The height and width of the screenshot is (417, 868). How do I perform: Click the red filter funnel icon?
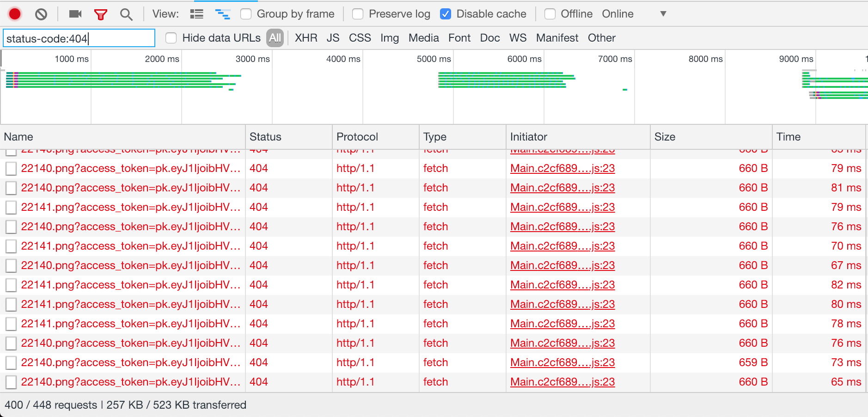(101, 14)
